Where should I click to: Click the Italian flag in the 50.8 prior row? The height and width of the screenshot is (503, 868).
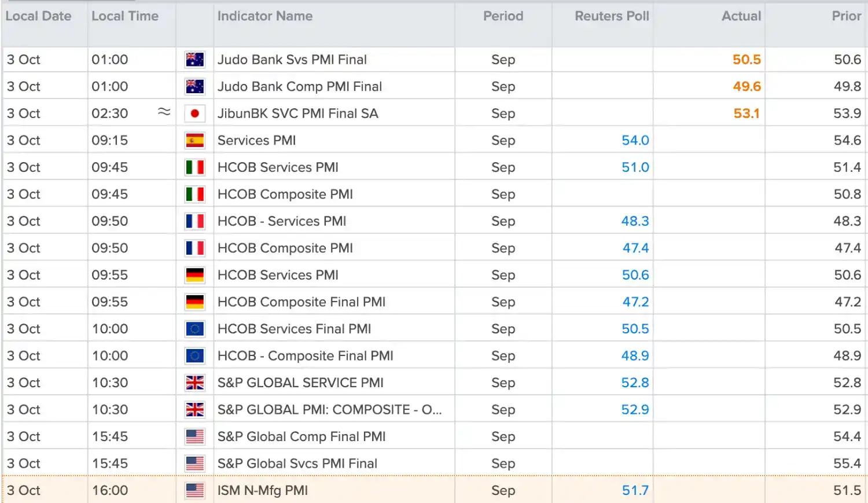click(195, 194)
